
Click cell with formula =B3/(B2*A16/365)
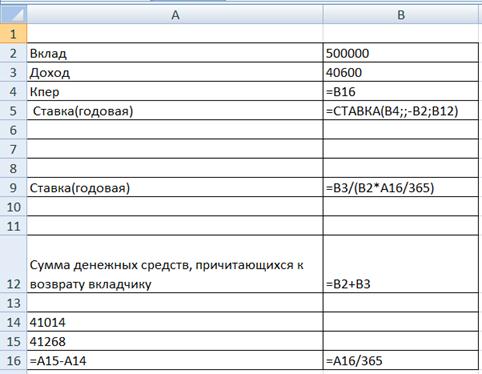click(x=401, y=188)
